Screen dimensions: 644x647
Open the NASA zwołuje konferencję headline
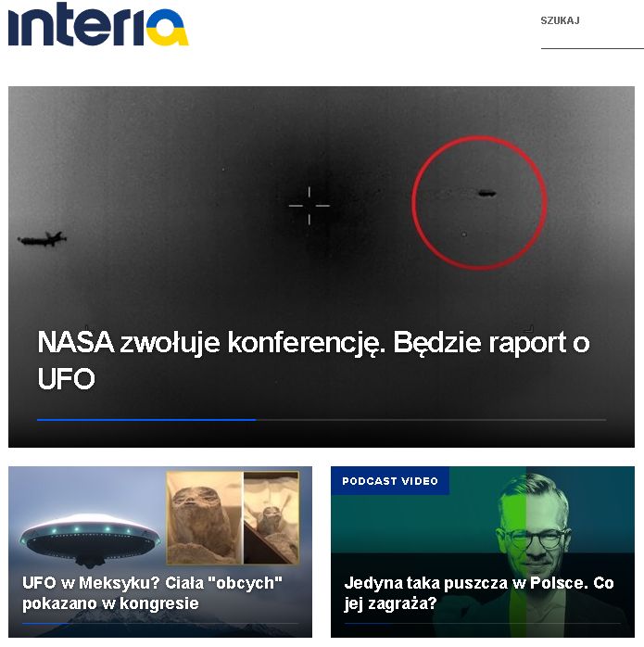pos(313,360)
